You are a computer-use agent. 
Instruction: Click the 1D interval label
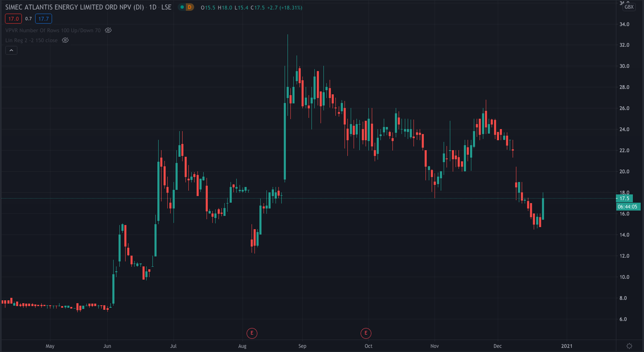click(x=153, y=7)
